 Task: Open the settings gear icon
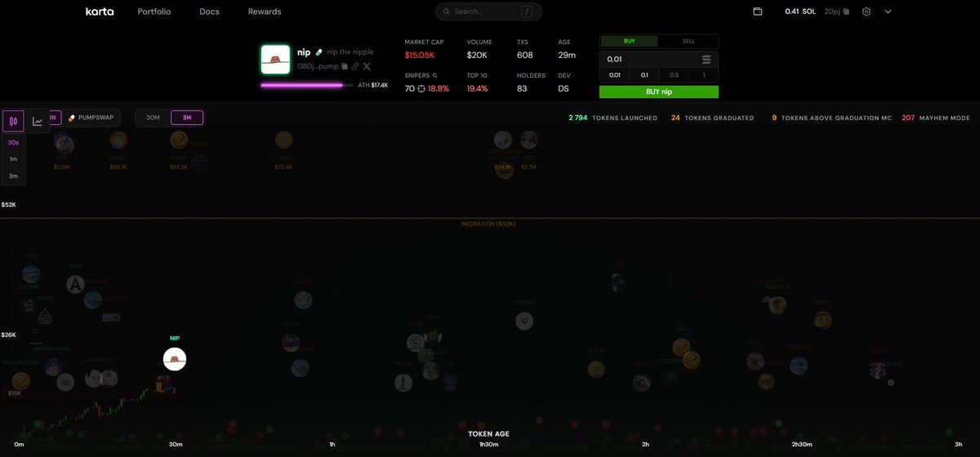click(x=866, y=11)
